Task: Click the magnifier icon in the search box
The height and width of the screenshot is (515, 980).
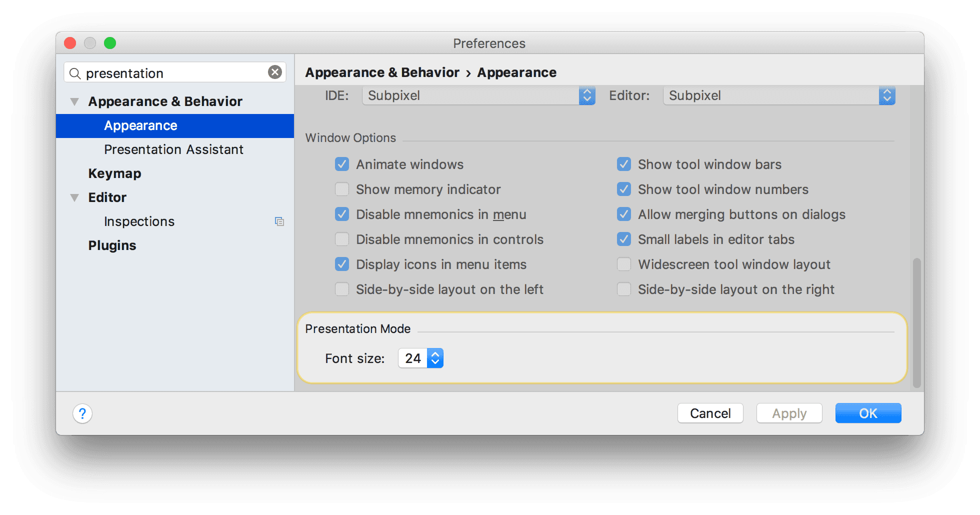Action: [75, 73]
